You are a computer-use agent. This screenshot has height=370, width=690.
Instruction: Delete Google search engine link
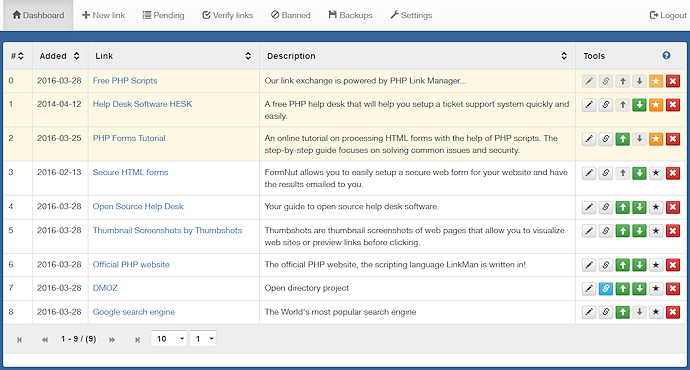[672, 312]
